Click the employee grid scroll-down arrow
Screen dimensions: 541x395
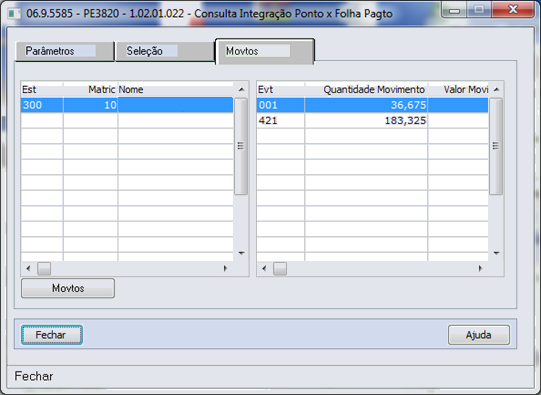[x=241, y=253]
